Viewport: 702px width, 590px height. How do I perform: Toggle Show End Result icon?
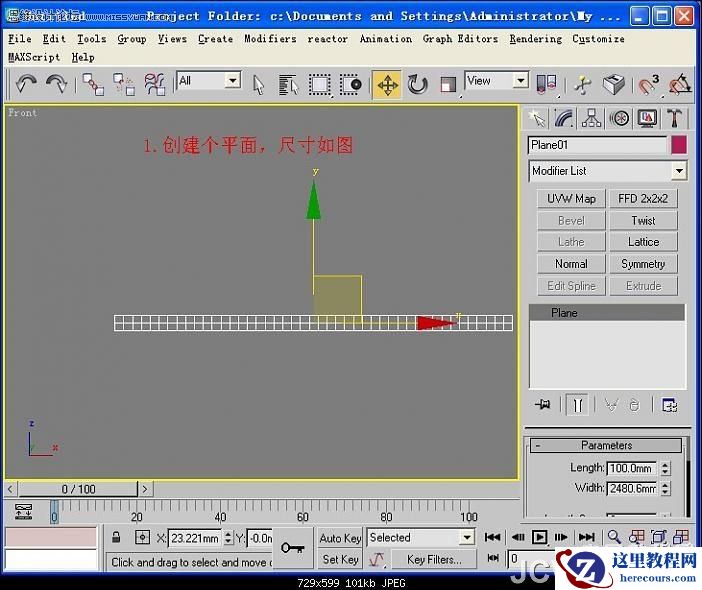pyautogui.click(x=578, y=405)
